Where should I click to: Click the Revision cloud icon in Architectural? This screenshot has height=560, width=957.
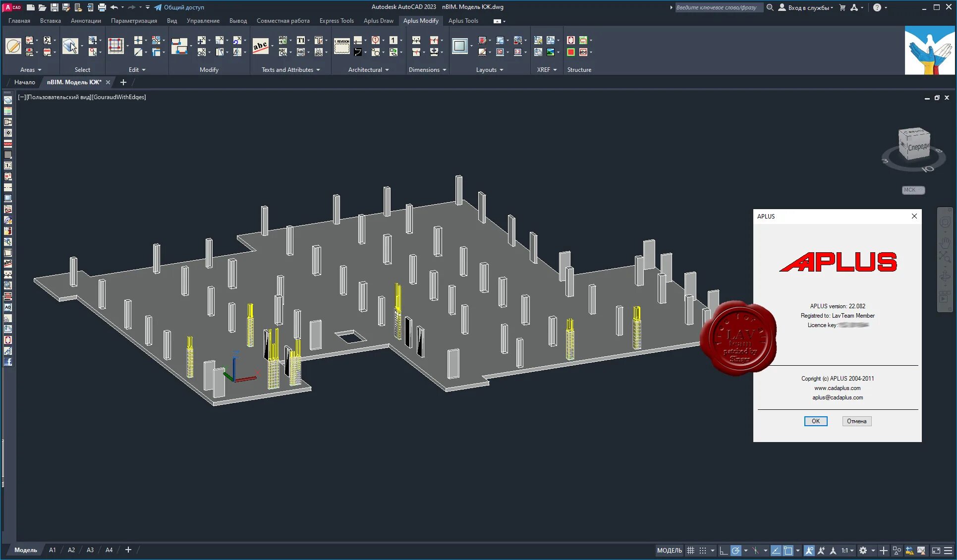[341, 46]
